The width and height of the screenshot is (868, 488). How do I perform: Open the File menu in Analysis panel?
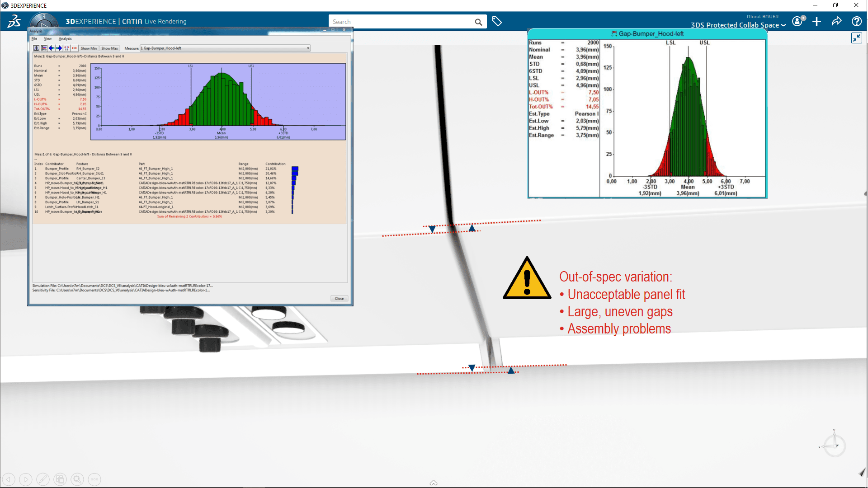pos(34,38)
